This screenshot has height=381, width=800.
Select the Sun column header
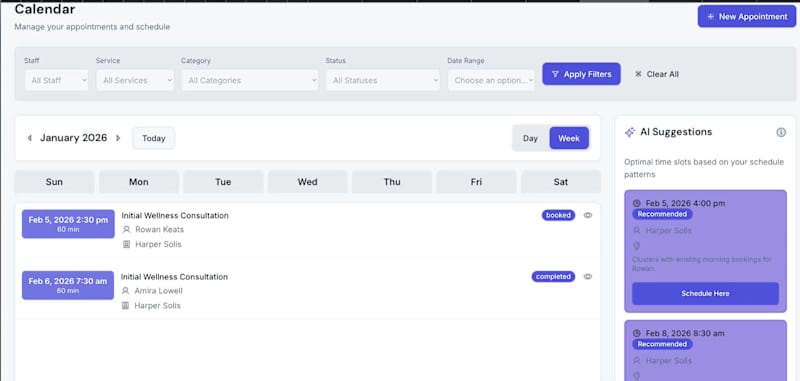click(54, 182)
